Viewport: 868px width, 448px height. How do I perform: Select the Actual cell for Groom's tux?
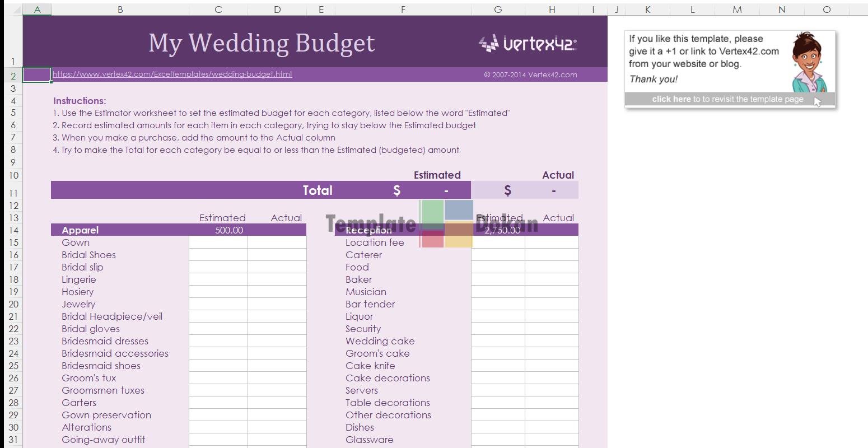[x=277, y=378]
